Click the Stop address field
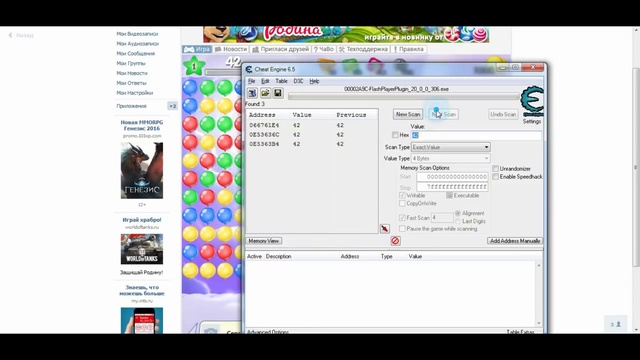 tap(452, 187)
